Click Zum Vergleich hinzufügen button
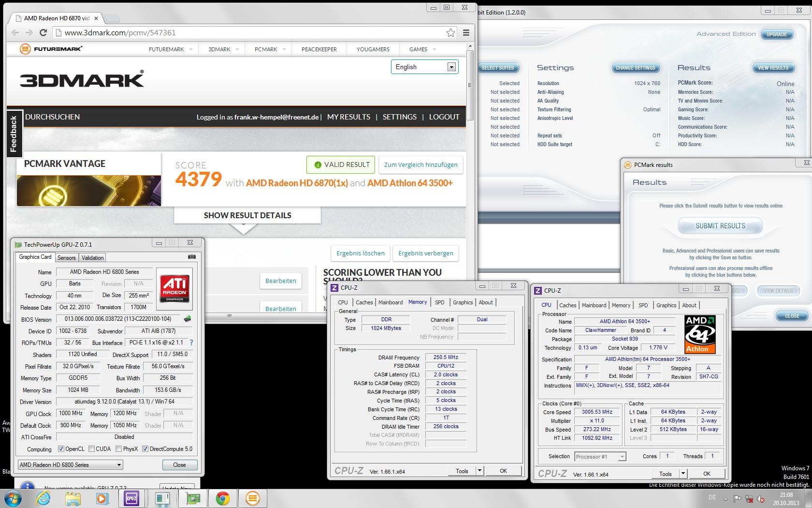Screen dimensions: 812x508 click(x=420, y=164)
